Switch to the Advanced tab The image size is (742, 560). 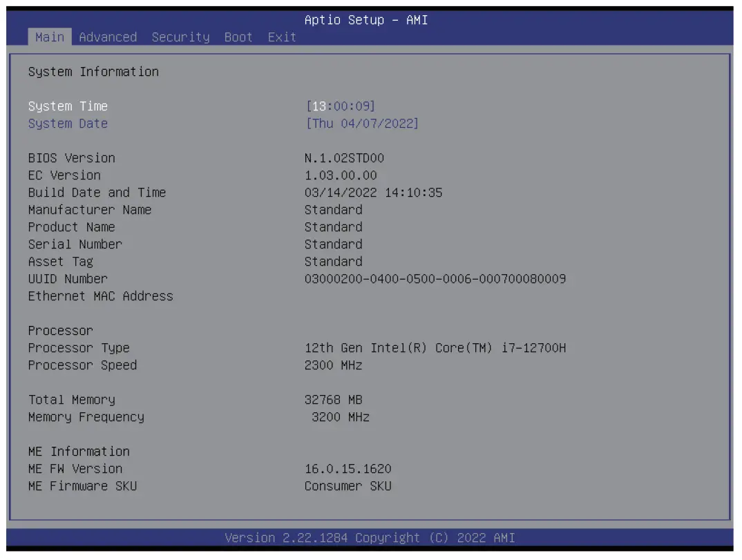[108, 37]
